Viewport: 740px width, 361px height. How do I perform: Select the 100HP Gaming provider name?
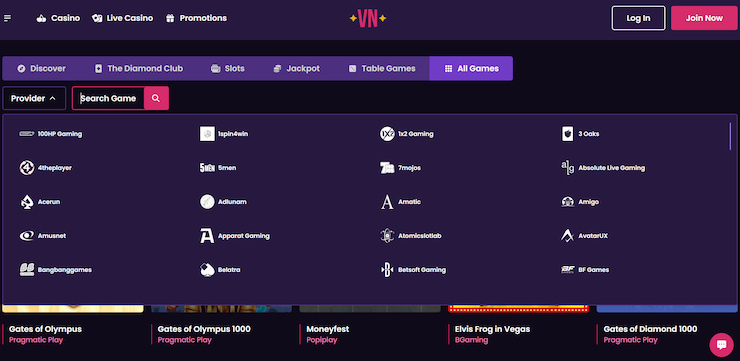point(60,134)
